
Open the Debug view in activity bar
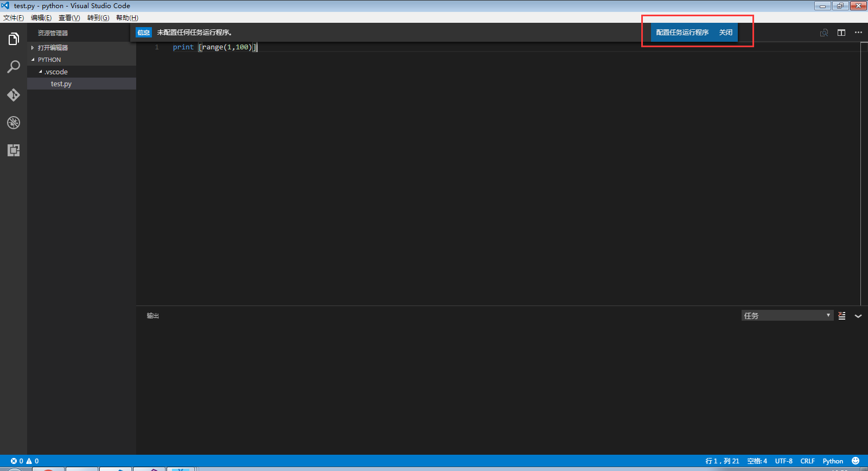click(x=14, y=123)
